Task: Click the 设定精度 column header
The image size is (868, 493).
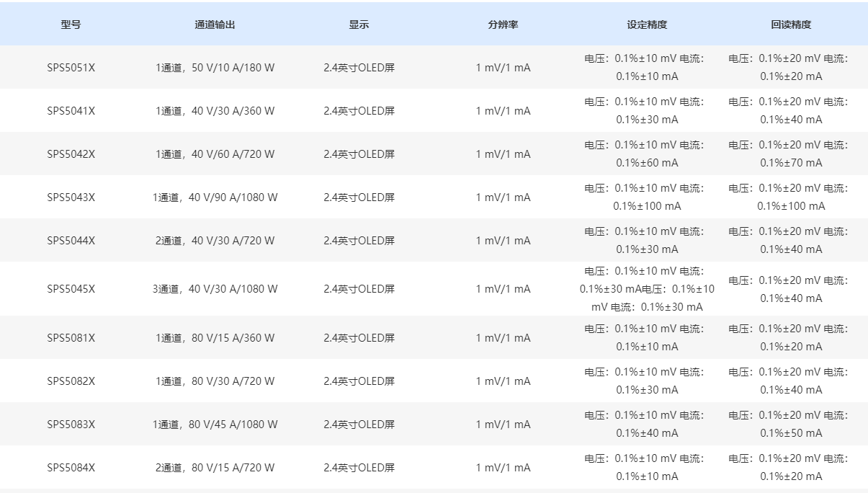Action: coord(647,25)
